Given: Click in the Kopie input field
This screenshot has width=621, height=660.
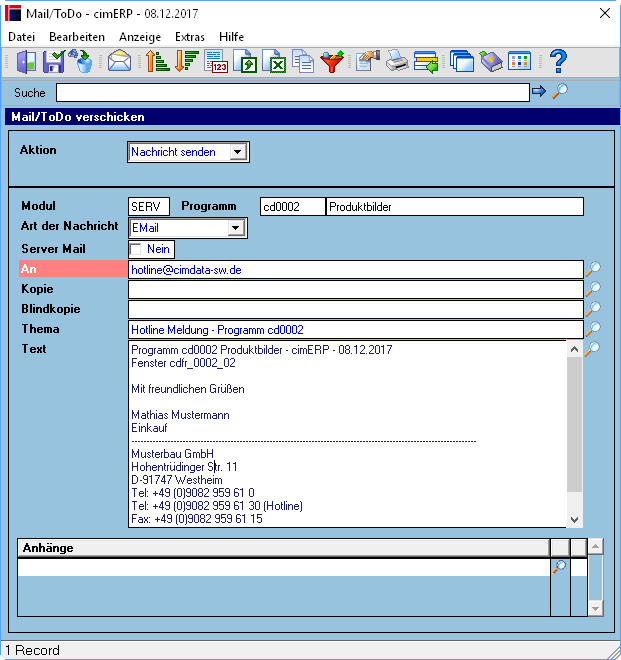Looking at the screenshot, I should (356, 290).
